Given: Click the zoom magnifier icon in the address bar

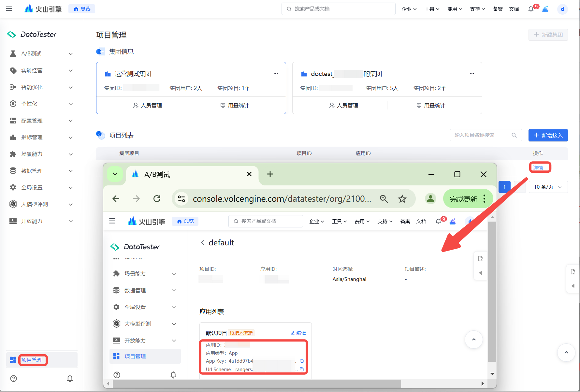Looking at the screenshot, I should 384,199.
